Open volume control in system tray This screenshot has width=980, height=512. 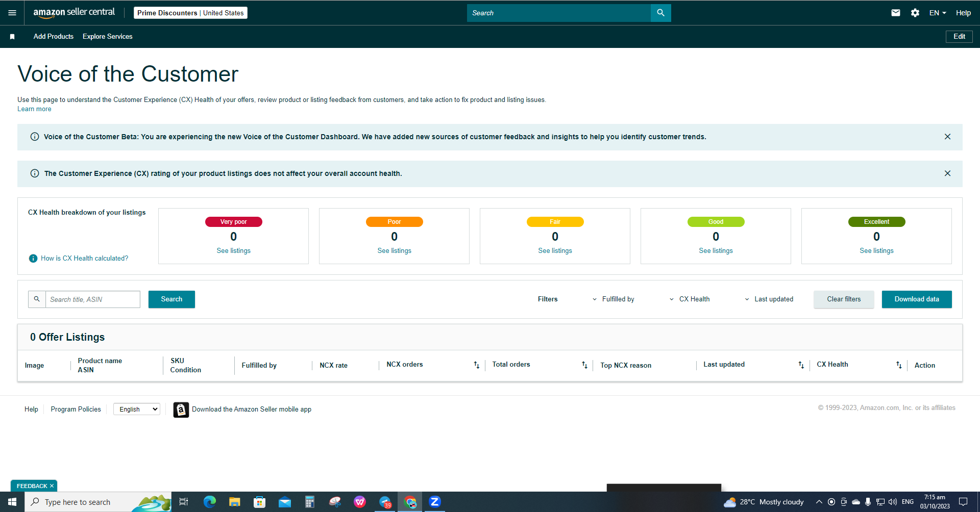892,502
